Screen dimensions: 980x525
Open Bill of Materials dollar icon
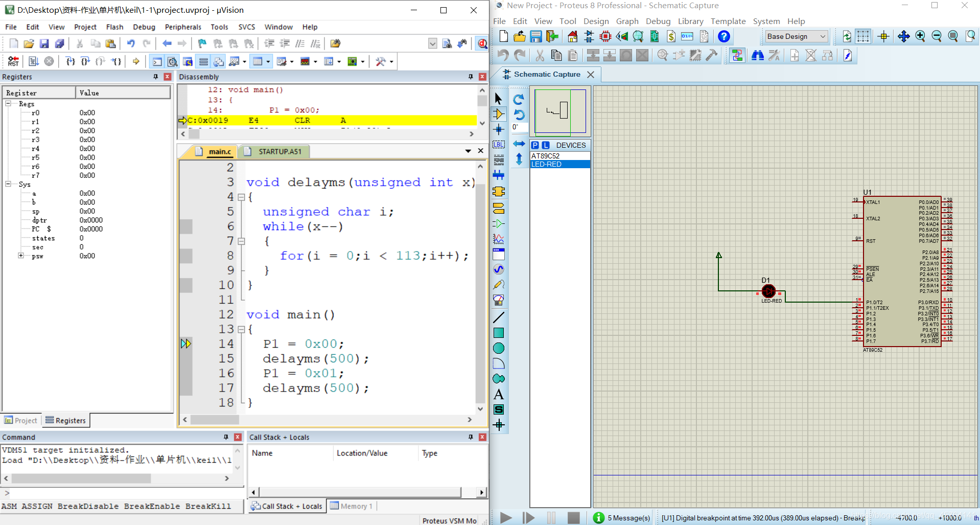pyautogui.click(x=671, y=36)
